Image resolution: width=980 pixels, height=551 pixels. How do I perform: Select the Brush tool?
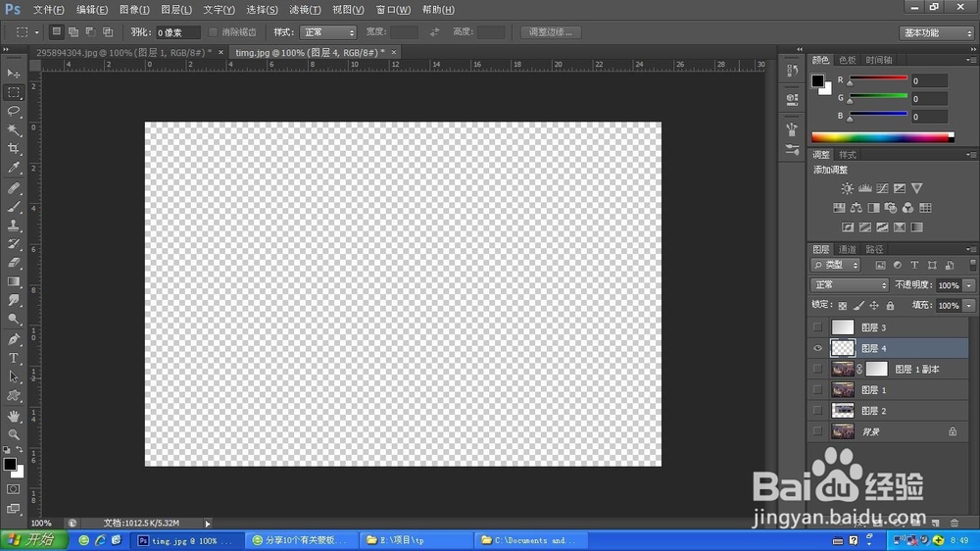pos(13,207)
